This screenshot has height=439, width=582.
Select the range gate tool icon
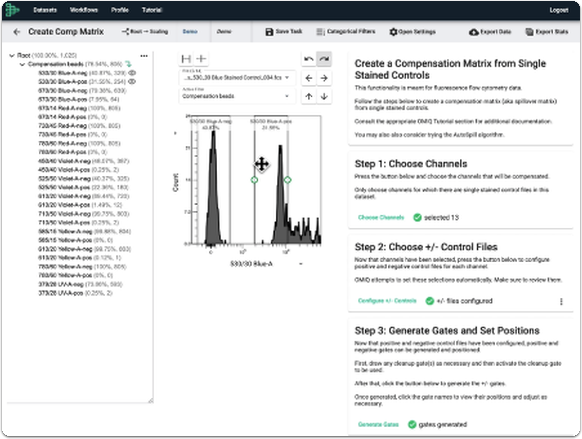coord(186,59)
